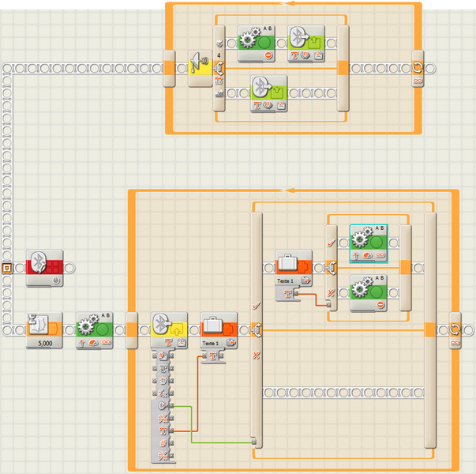Select the false X tab of outer switch

[255, 355]
